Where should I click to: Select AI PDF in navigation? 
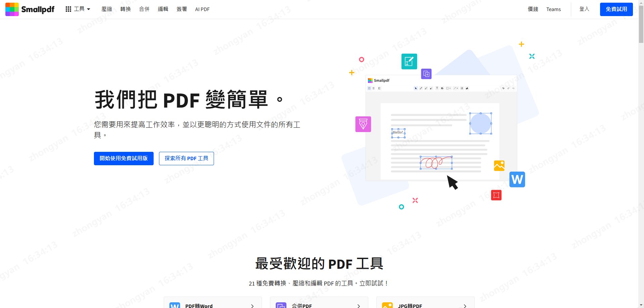tap(202, 9)
